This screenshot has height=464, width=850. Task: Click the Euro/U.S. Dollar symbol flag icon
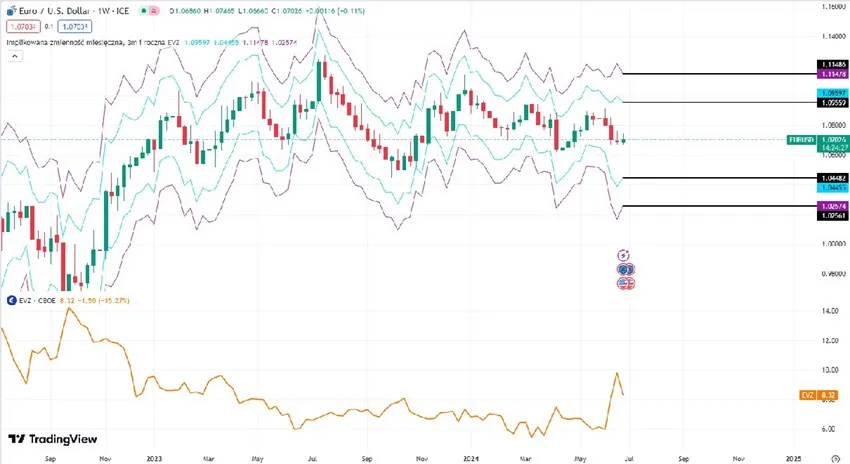[11, 10]
